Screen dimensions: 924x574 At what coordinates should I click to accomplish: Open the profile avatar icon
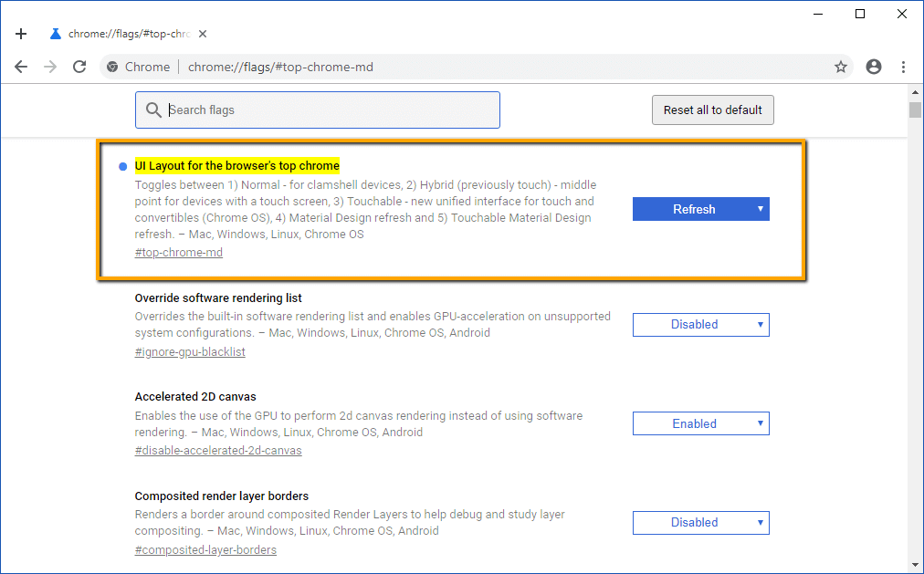[874, 67]
